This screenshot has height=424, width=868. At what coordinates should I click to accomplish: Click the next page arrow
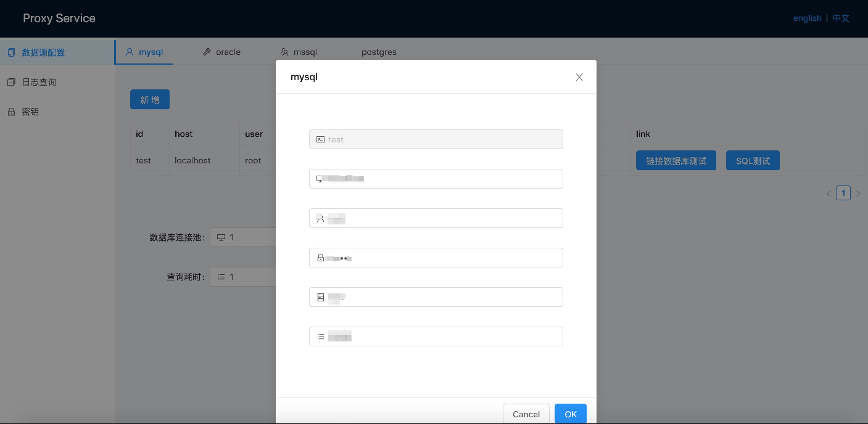click(858, 194)
